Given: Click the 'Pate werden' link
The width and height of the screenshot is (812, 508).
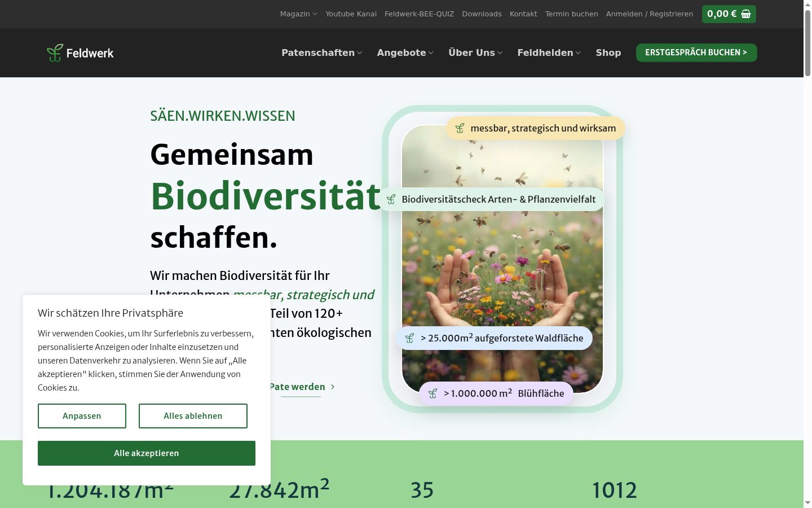Looking at the screenshot, I should 297,387.
